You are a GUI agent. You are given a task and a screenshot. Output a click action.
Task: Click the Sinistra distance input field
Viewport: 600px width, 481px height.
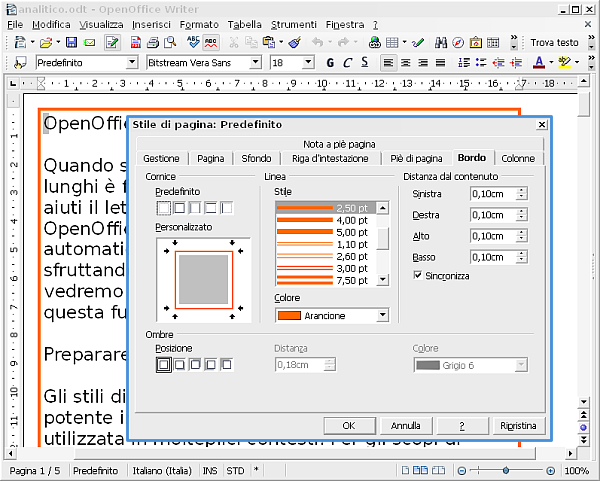[493, 194]
